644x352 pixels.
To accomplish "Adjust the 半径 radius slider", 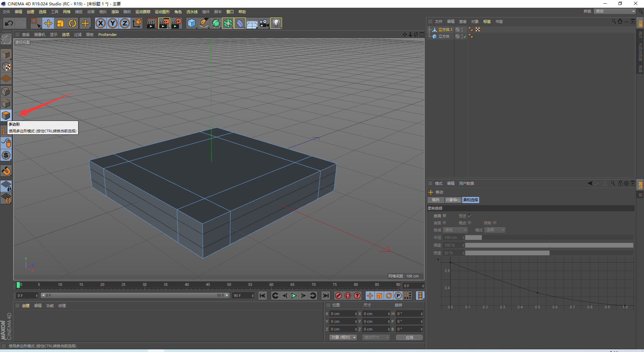I will click(549, 238).
